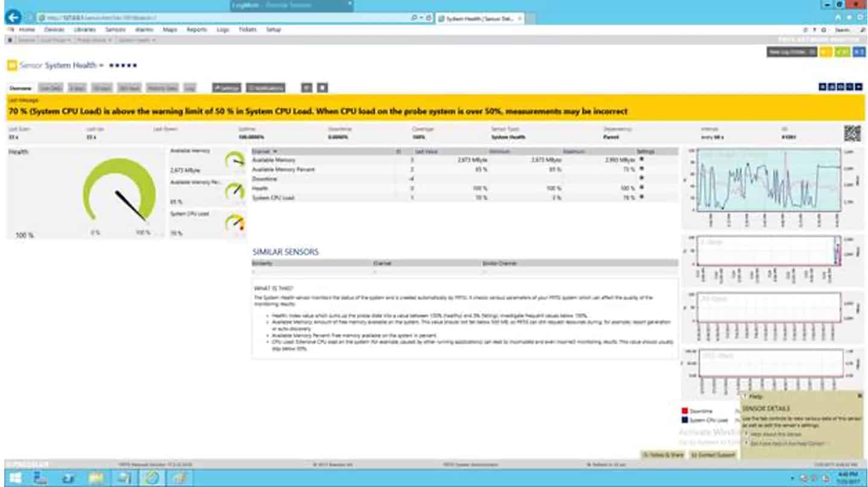The image size is (868, 487).
Task: Switch to the 2 days tab
Action: [77, 88]
